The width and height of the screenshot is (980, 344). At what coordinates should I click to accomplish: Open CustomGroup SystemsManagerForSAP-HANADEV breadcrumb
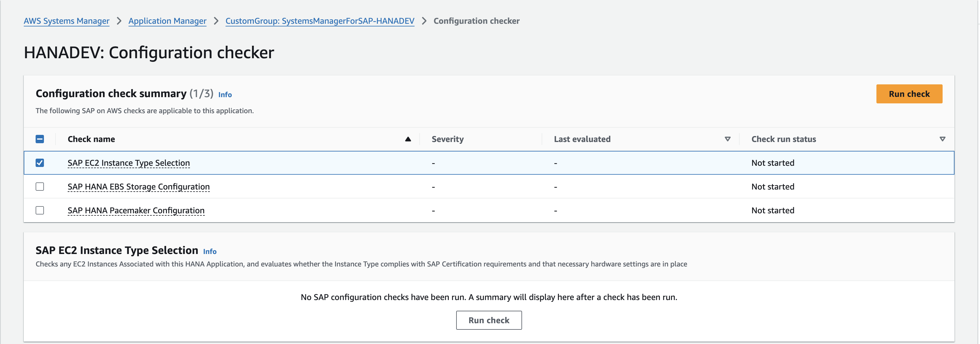(x=320, y=21)
